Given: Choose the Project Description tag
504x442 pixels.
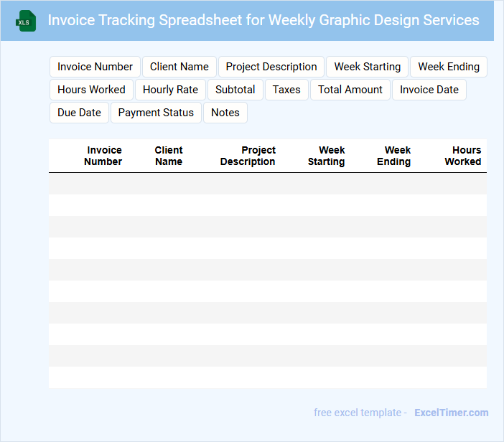Looking at the screenshot, I should pos(271,67).
